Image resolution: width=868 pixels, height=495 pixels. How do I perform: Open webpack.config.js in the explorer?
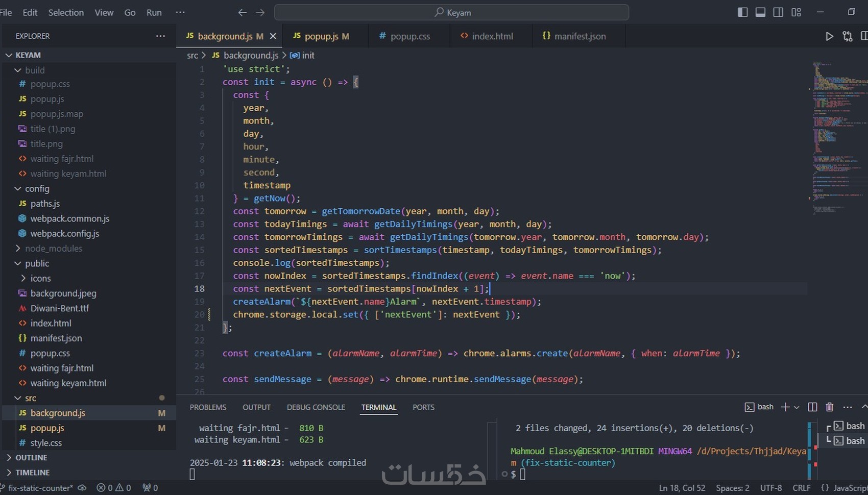[x=88, y=233]
